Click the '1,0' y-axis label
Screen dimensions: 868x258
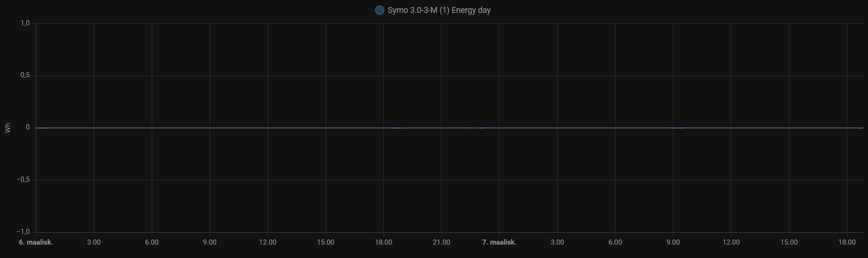coord(25,23)
